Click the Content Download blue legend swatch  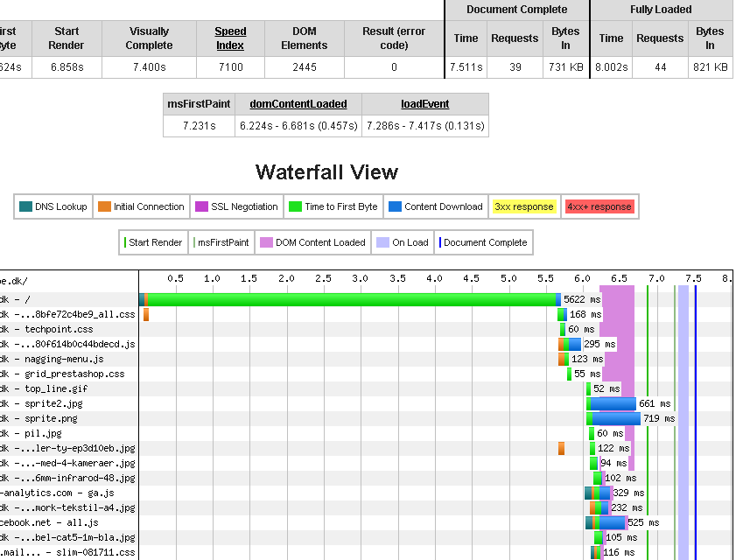[x=395, y=206]
